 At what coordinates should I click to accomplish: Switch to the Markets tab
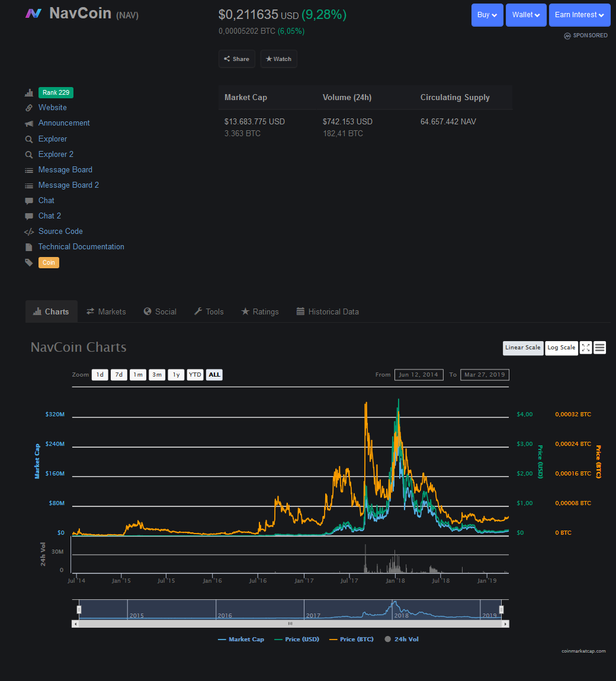[x=107, y=312]
